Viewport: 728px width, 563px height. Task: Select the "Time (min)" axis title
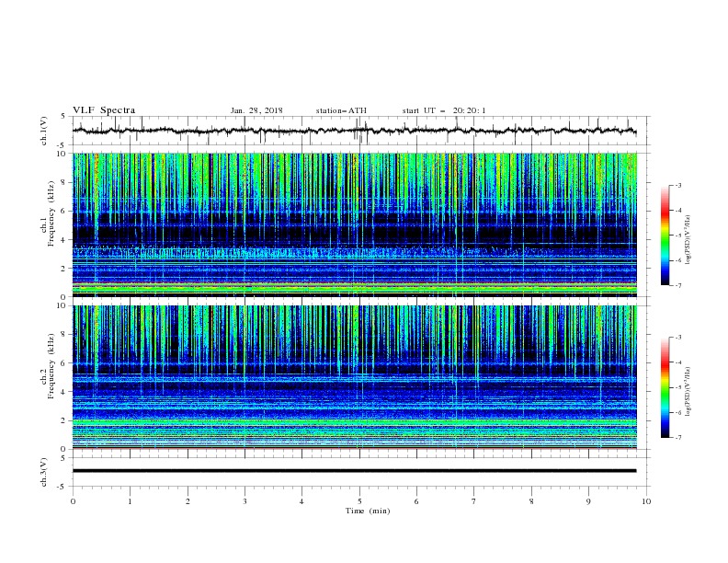(368, 511)
